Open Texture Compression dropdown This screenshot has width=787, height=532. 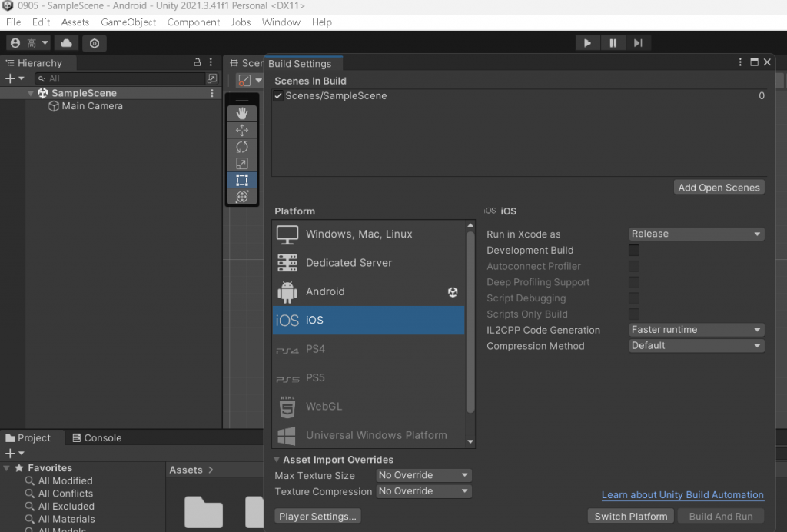[x=423, y=491]
